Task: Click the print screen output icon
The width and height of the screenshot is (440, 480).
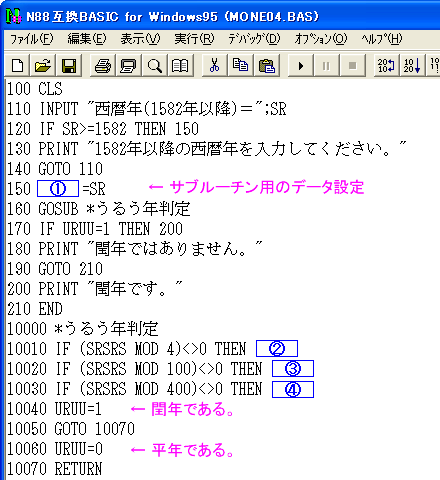Action: point(128,66)
